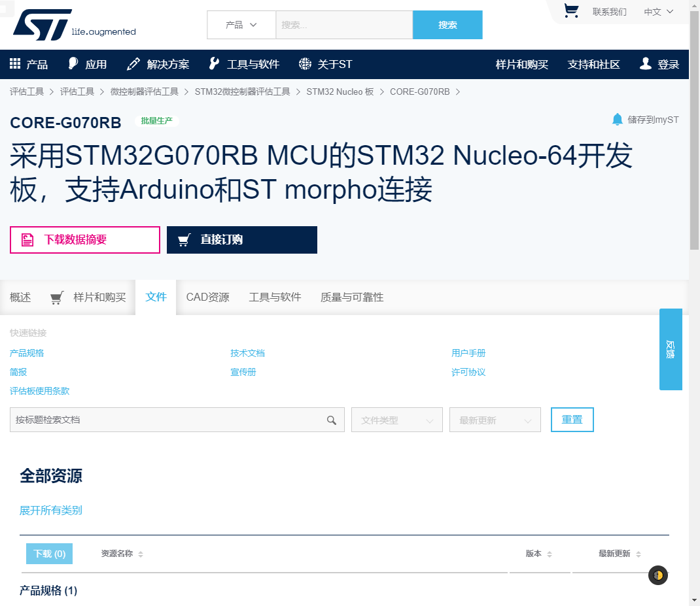Click the magnifier icon in document search
Screen dimensions: 700x606
[x=331, y=420]
